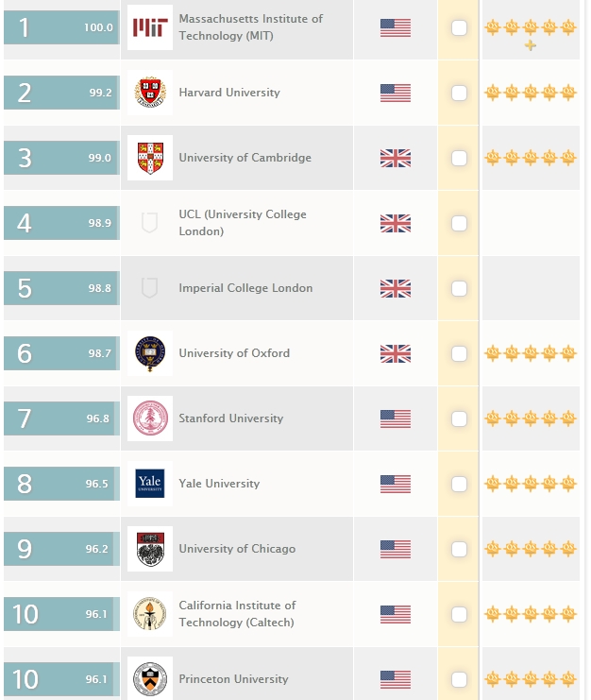Screen dimensions: 591x700
Task: Check the compare box for Harvard University
Action: click(x=459, y=93)
